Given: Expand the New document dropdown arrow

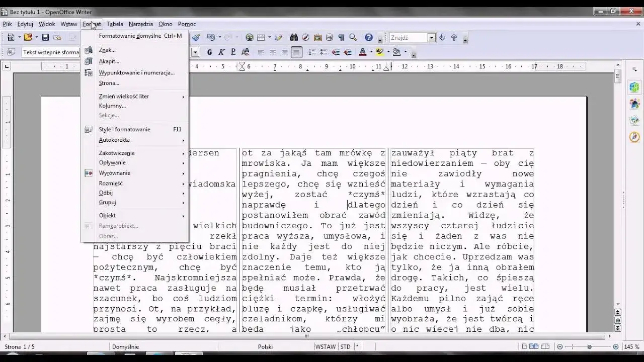Looking at the screenshot, I should (x=19, y=37).
